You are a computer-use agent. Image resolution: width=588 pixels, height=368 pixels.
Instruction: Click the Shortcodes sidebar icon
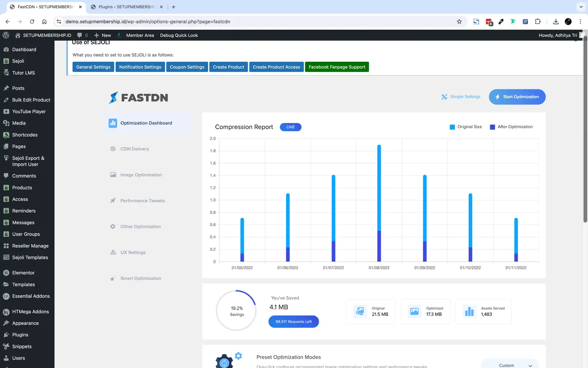coord(6,135)
